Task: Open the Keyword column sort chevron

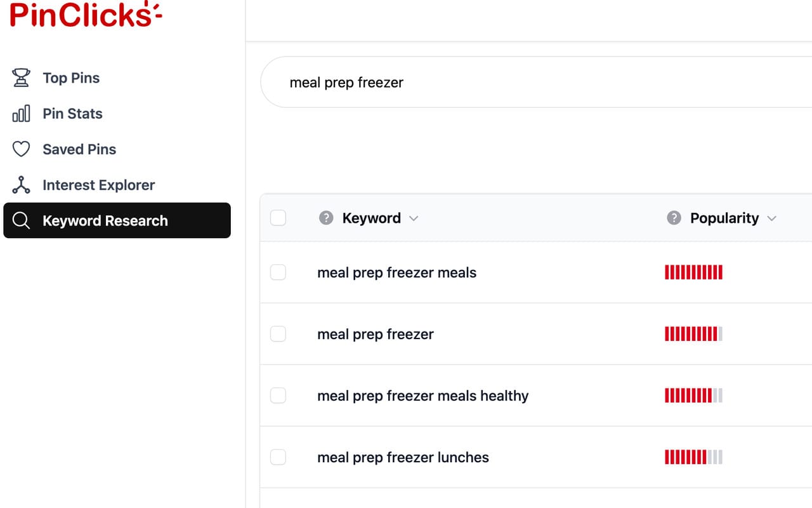Action: click(x=414, y=218)
